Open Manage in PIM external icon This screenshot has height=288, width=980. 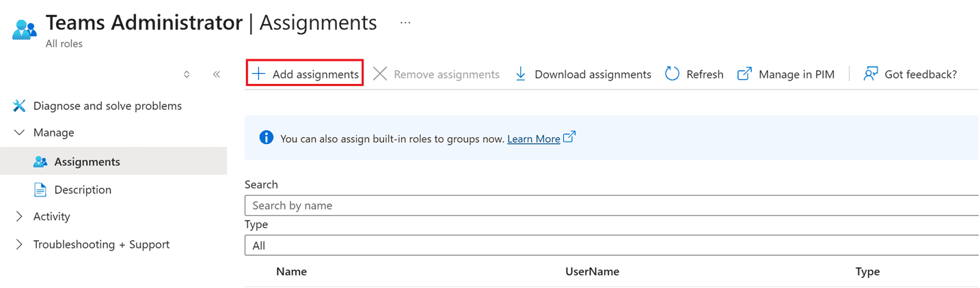745,74
